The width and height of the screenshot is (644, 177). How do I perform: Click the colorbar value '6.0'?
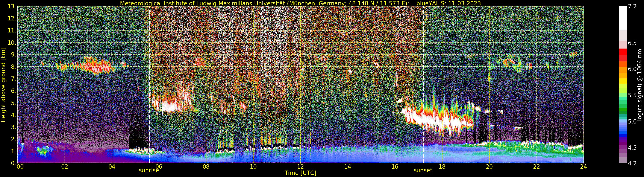pos(632,69)
